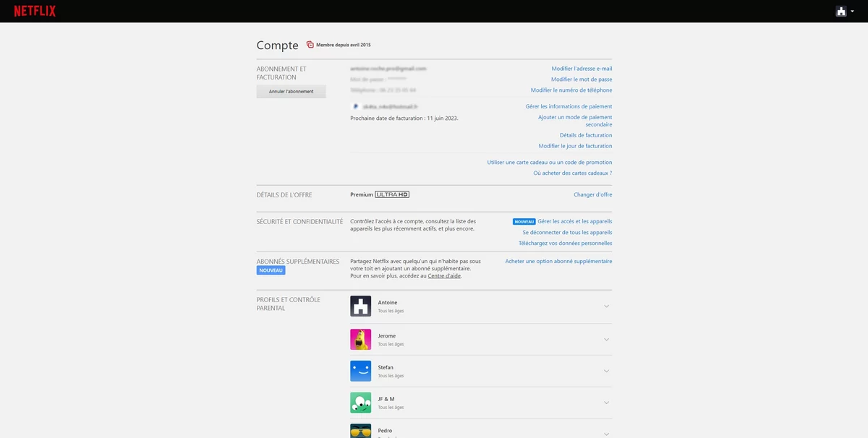Click Modifier le jour de facturation
This screenshot has width=868, height=438.
[x=575, y=146]
